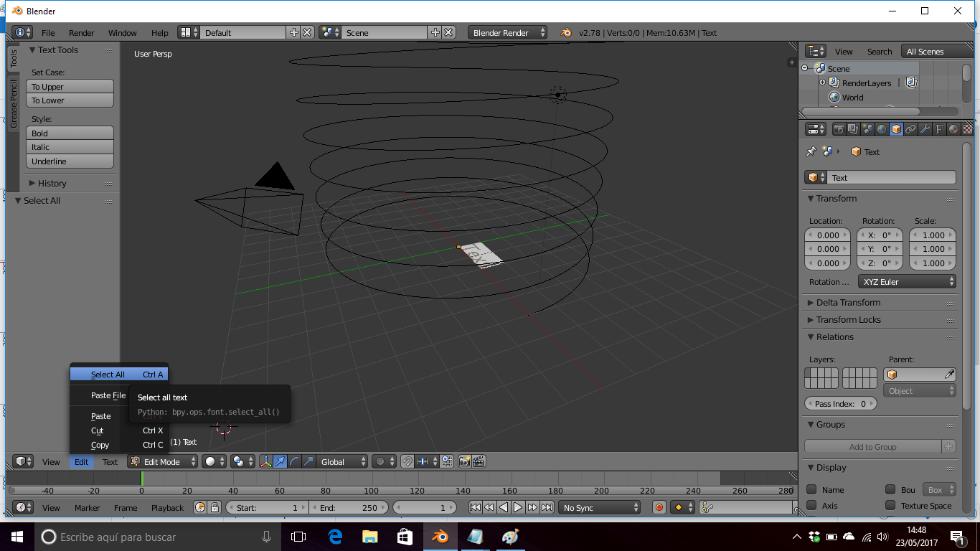This screenshot has width=980, height=551.
Task: Open the Render properties tab (camera icon)
Action: 839,129
